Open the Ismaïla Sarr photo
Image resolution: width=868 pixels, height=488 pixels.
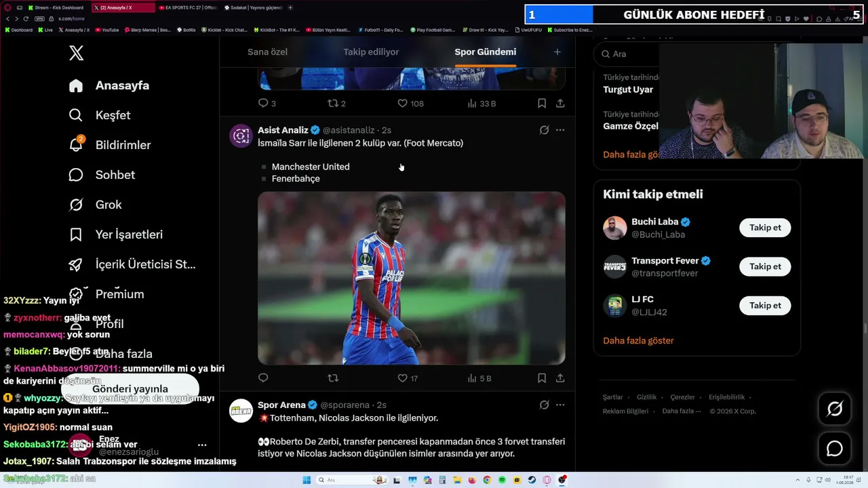tap(412, 278)
